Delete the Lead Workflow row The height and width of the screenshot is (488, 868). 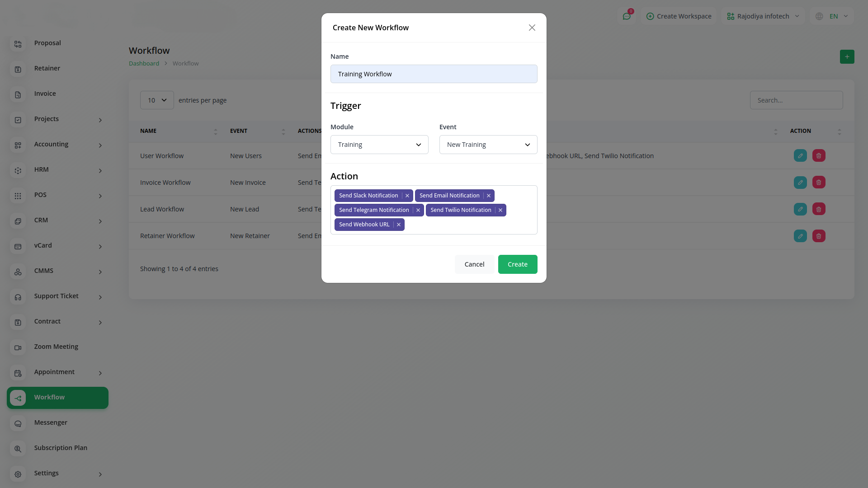(x=819, y=209)
